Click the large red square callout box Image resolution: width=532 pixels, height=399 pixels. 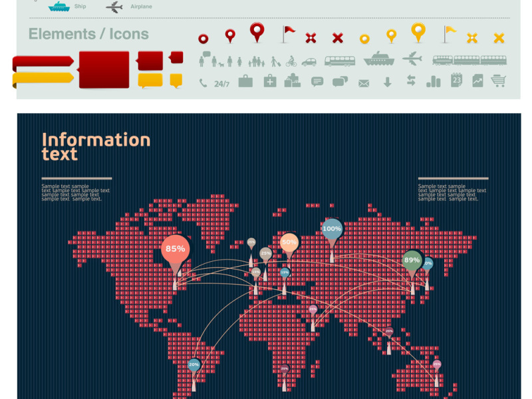pyautogui.click(x=104, y=69)
